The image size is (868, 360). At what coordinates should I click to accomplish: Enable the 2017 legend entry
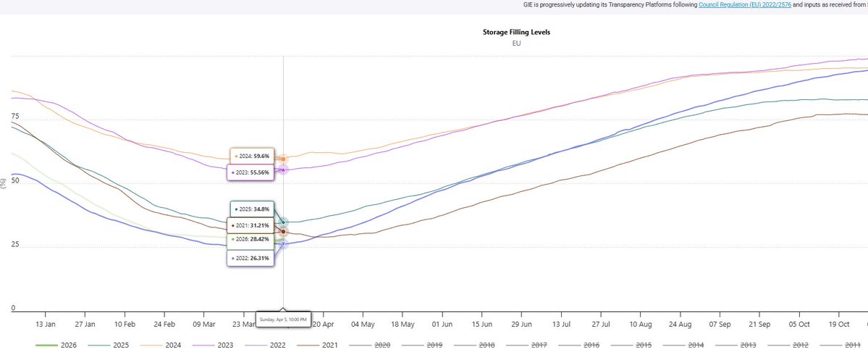coord(528,345)
